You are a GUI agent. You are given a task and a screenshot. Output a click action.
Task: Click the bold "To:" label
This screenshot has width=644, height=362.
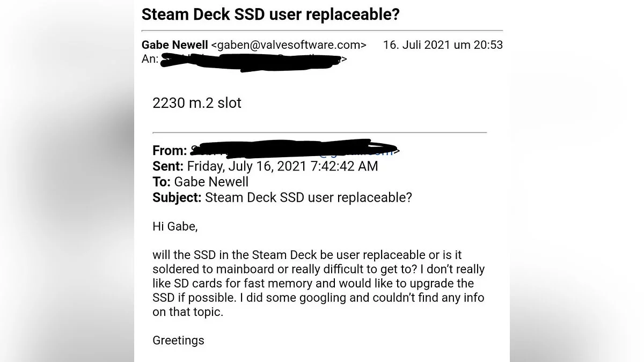click(x=162, y=182)
